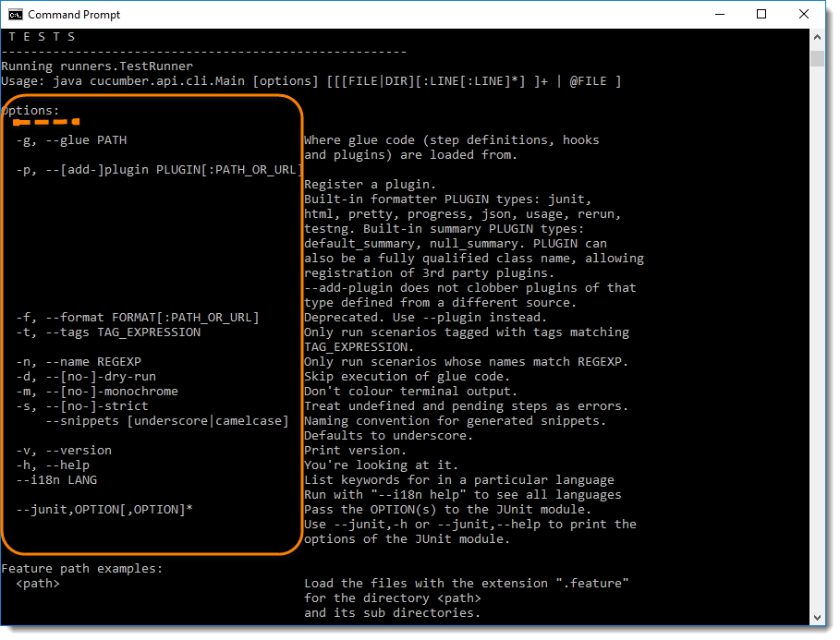Image resolution: width=840 pixels, height=640 pixels.
Task: Click the 'Running runners.TestRunner' line
Action: tap(97, 66)
